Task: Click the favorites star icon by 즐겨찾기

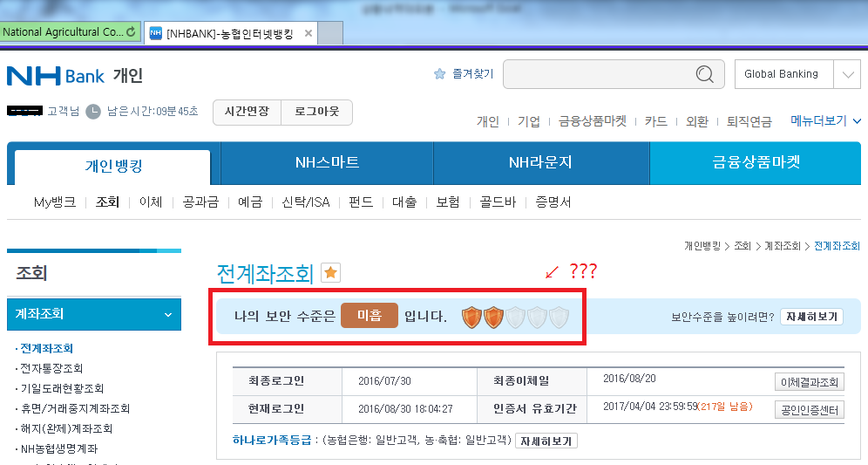Action: [x=440, y=74]
